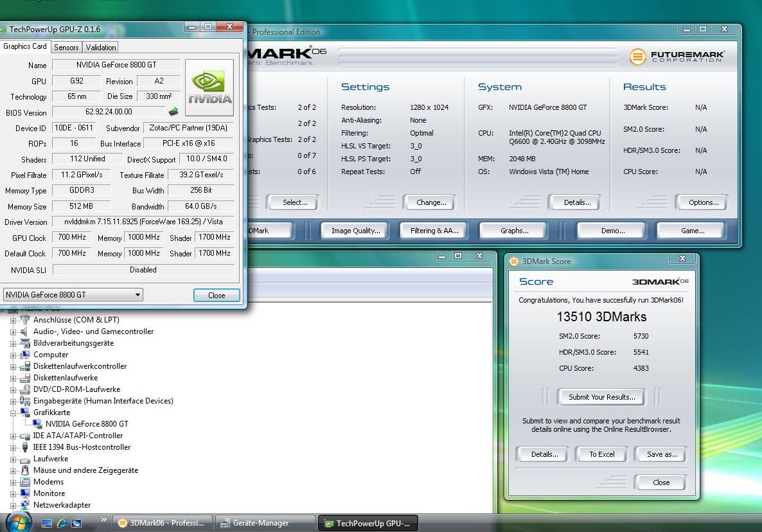The height and width of the screenshot is (532, 762).
Task: Click the NVIDIA GeForce 8800 GT device icon
Action: click(37, 424)
